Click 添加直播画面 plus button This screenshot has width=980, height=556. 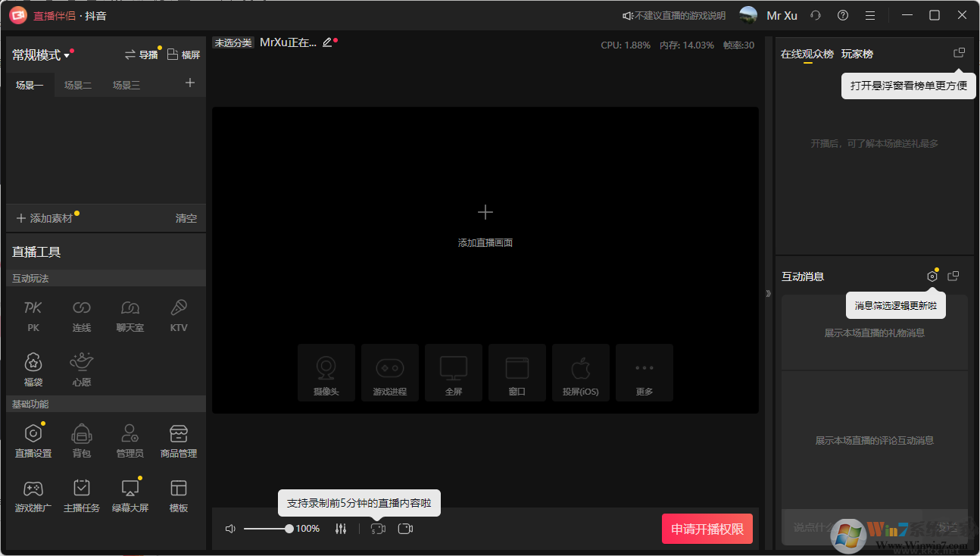485,212
